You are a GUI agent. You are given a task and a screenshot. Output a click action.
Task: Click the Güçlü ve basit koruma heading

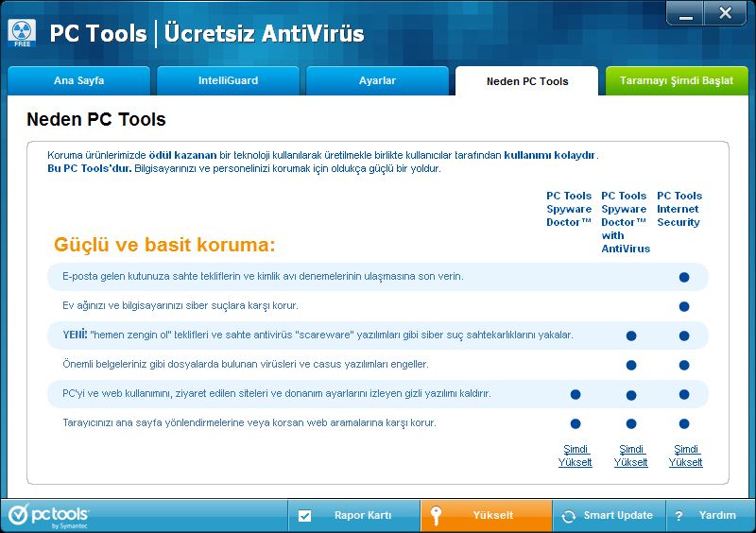pyautogui.click(x=164, y=245)
